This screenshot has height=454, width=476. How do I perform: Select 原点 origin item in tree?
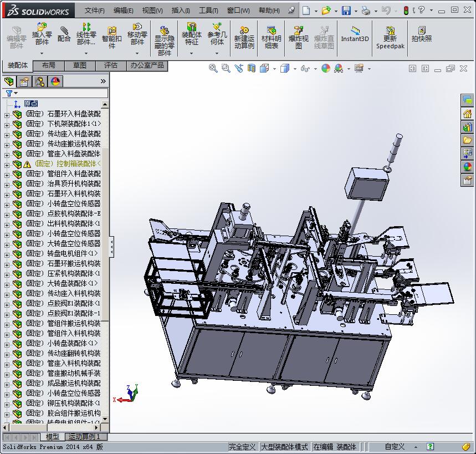coord(31,104)
